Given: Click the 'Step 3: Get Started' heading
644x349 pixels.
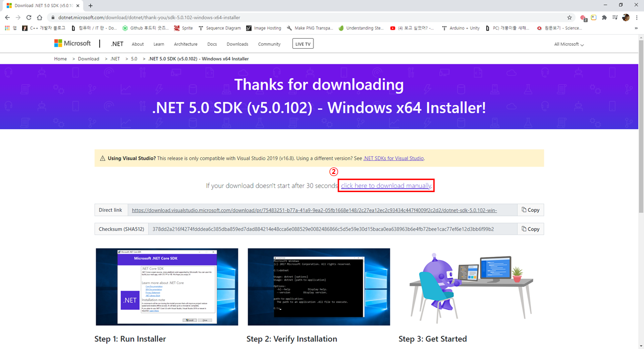Looking at the screenshot, I should (x=433, y=339).
